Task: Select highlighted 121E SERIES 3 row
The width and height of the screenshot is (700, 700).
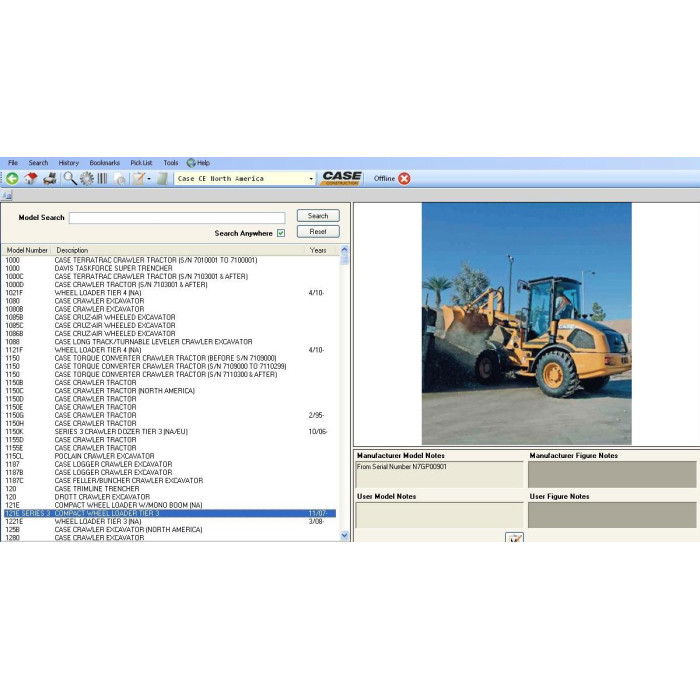Action: click(x=170, y=513)
